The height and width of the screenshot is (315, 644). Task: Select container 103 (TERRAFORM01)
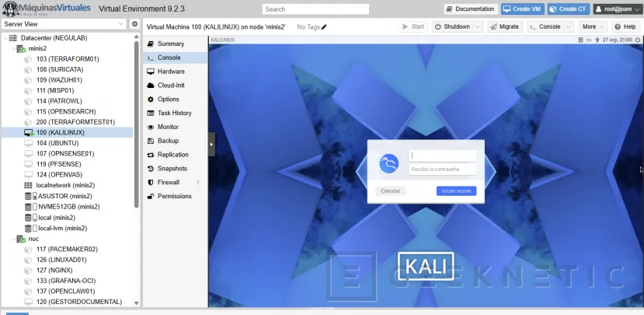[x=68, y=59]
